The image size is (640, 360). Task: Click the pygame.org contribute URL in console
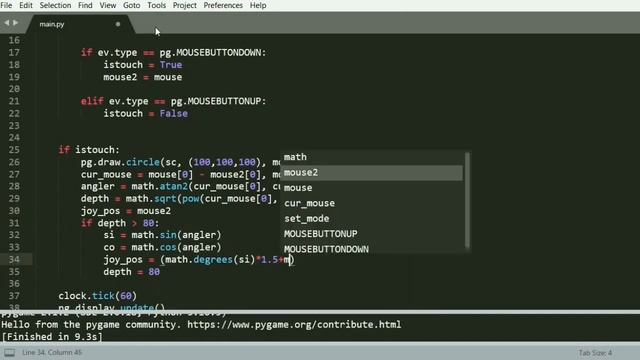point(294,325)
